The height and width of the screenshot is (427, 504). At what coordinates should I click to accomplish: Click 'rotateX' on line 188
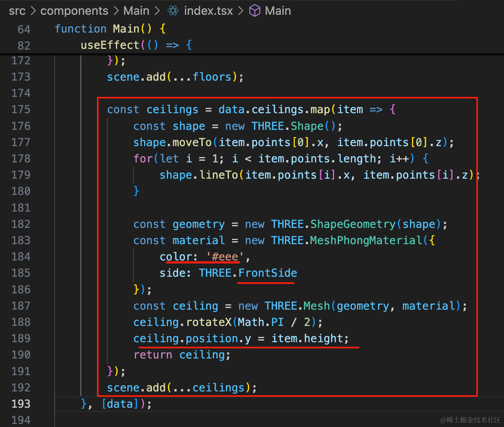(x=208, y=322)
